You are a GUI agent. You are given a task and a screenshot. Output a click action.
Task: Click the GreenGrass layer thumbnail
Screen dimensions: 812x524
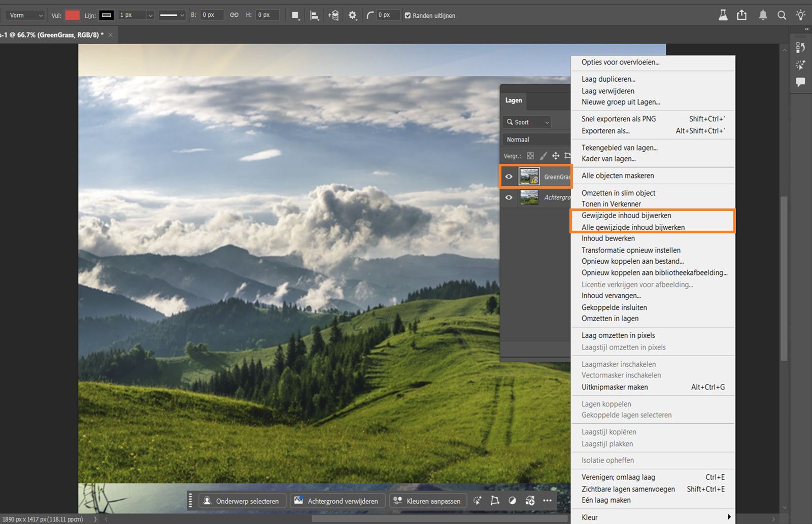[529, 177]
